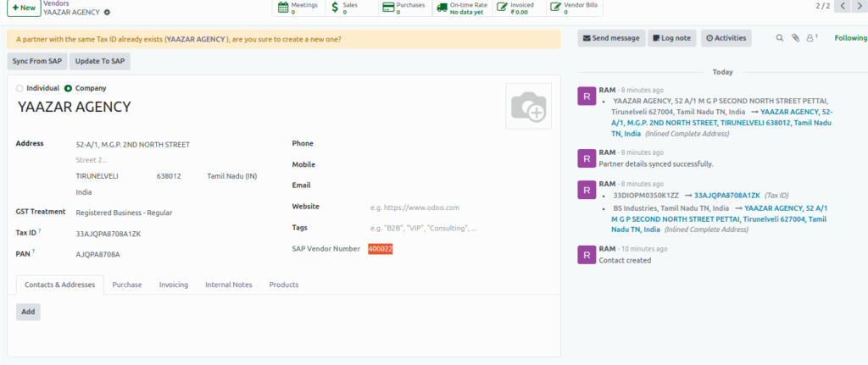Click the Phone input field
This screenshot has width=868, height=365.
click(x=459, y=144)
